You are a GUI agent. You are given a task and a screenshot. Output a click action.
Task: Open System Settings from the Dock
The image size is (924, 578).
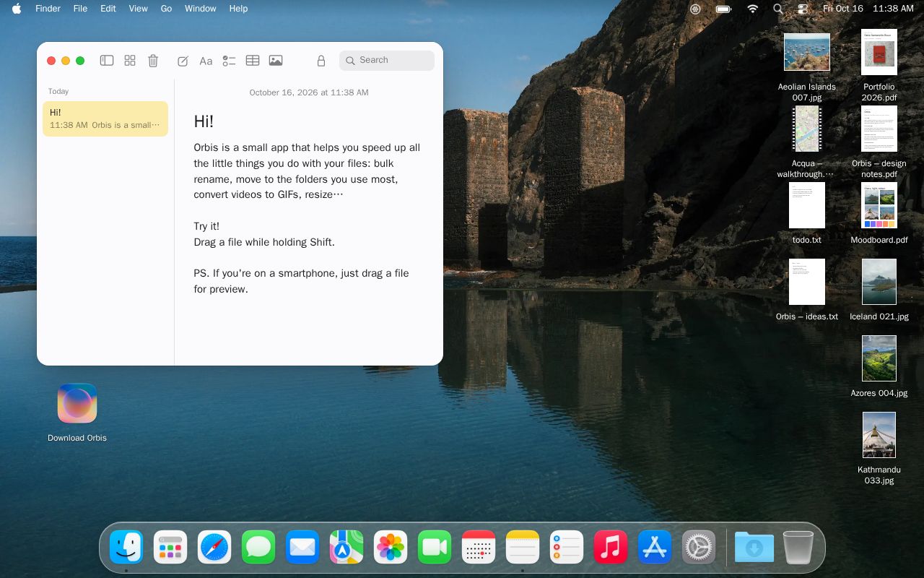tap(699, 547)
